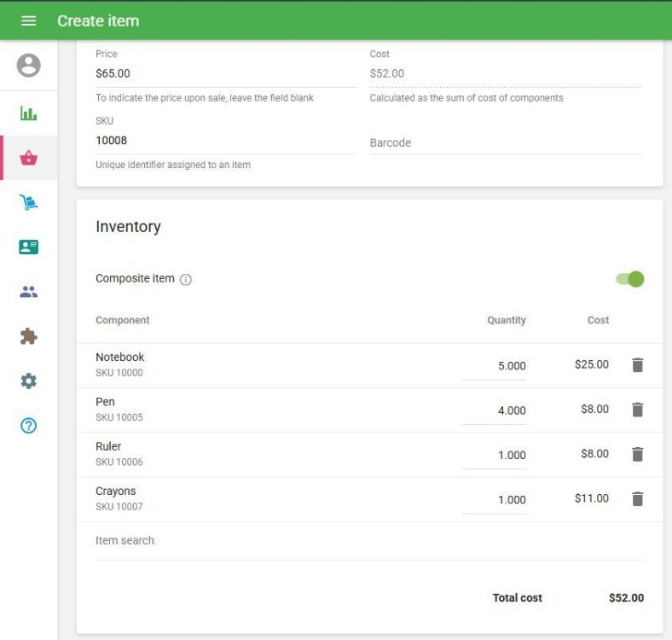Screen dimensions: 672x640
Task: Open Integrations puzzle piece icon
Action: coord(28,336)
